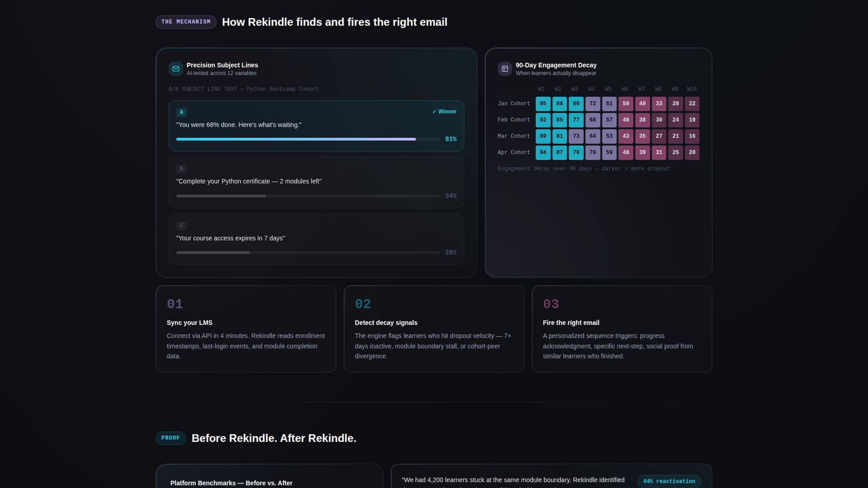Image resolution: width=868 pixels, height=488 pixels.
Task: Open the 01 Sync your LMS step card
Action: pos(246,329)
